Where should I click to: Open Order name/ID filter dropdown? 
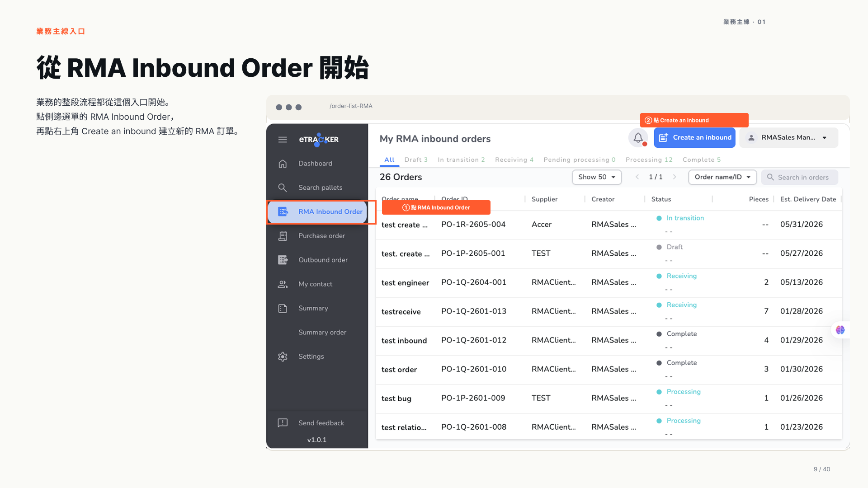pyautogui.click(x=722, y=177)
